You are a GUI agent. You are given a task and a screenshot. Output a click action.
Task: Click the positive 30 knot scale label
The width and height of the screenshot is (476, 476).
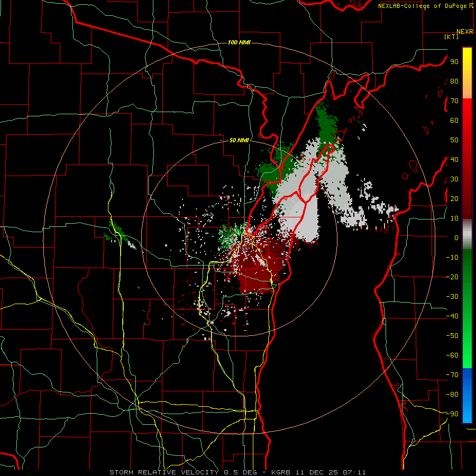tap(454, 179)
